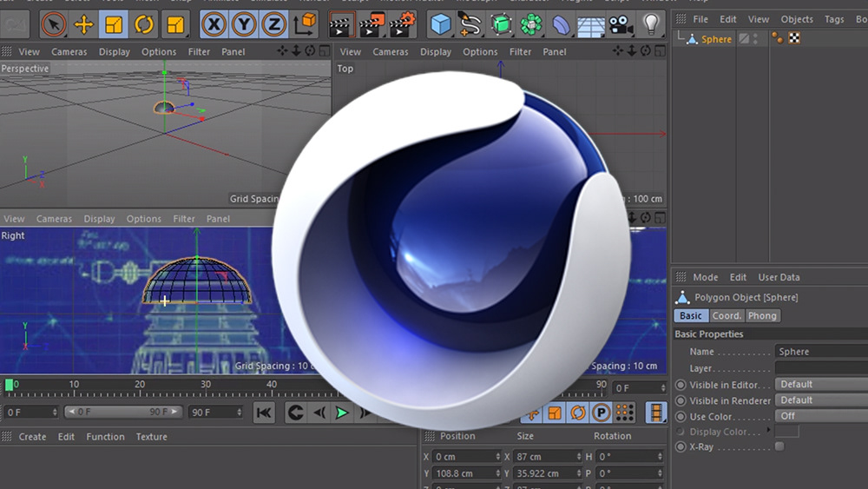Switch the coordinate system icon
The image size is (868, 489).
pos(305,23)
